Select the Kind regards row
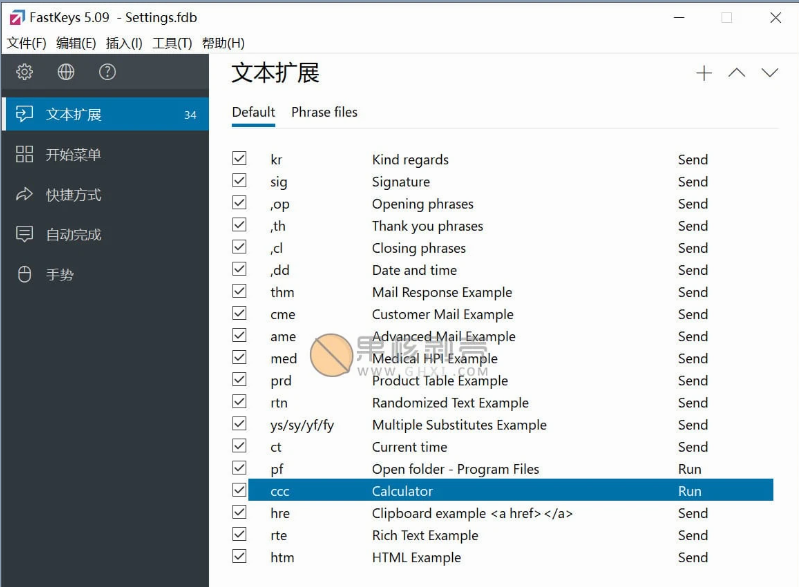This screenshot has width=799, height=587. pyautogui.click(x=511, y=159)
